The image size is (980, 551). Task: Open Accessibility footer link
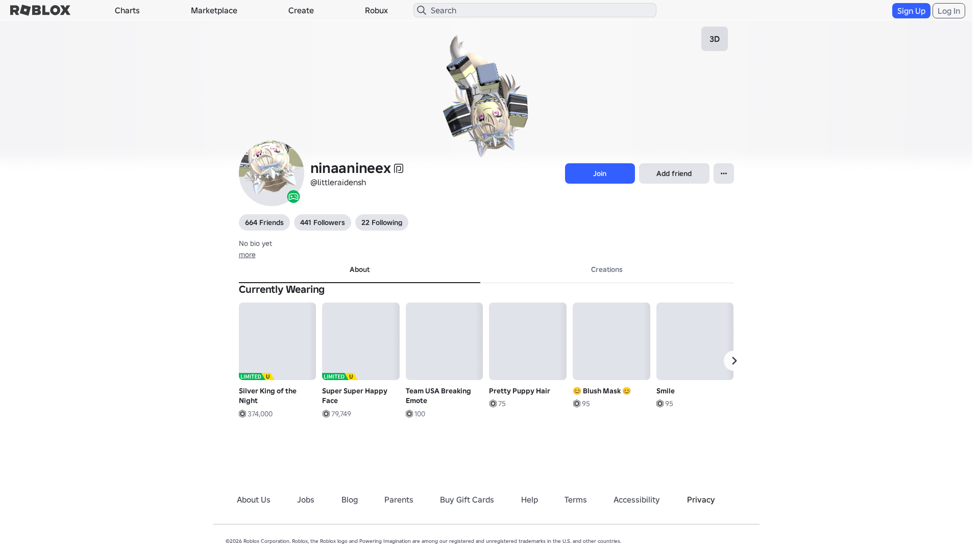tap(636, 500)
